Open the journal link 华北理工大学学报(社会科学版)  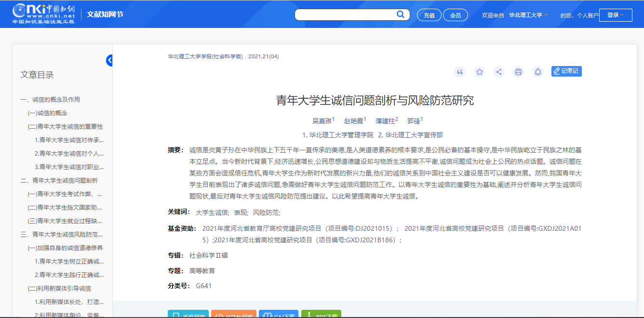click(205, 56)
